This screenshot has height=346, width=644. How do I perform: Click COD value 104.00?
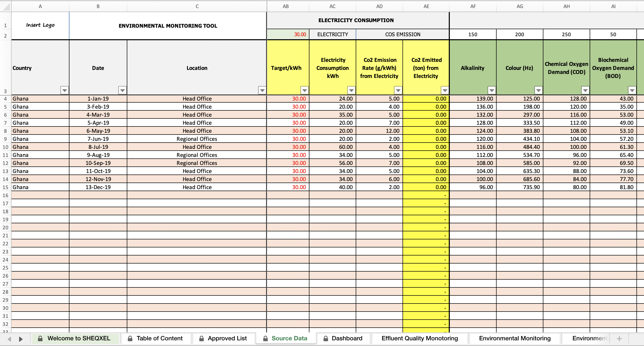coord(567,139)
